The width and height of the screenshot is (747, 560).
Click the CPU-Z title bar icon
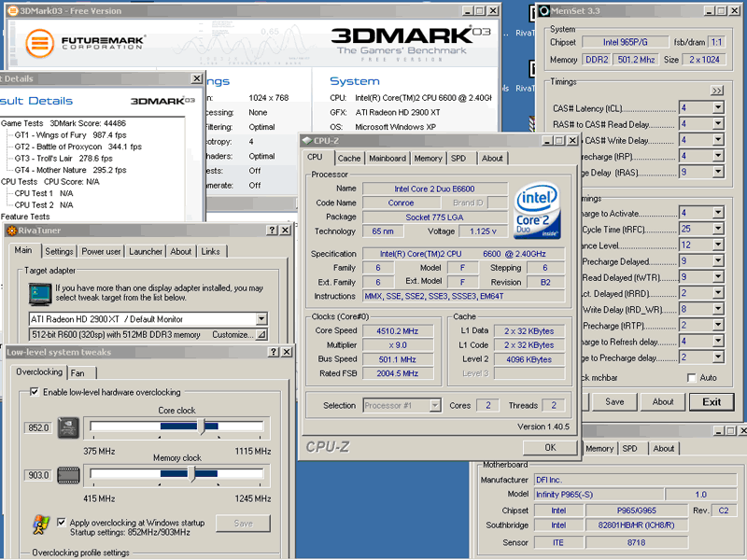307,141
